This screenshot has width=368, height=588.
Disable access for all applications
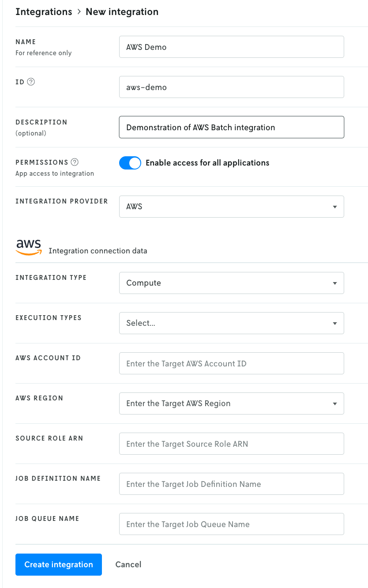click(x=130, y=162)
